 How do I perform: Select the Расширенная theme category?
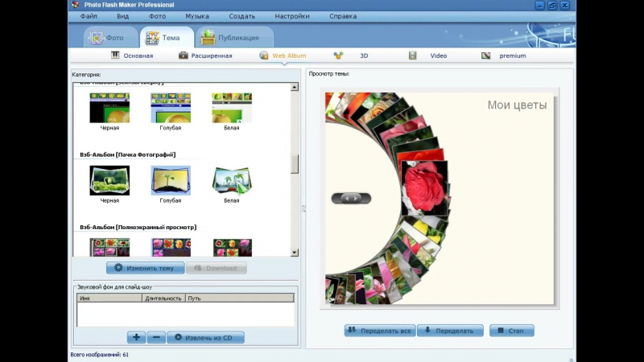click(205, 56)
